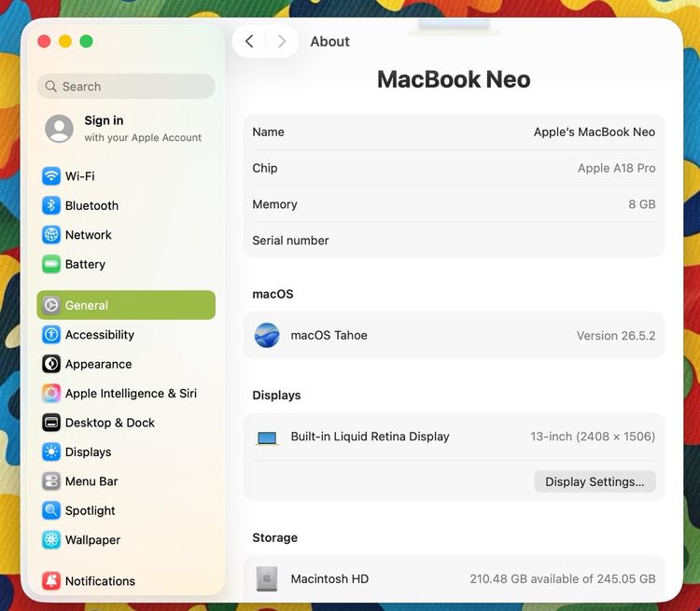Click the Accessibility icon
700x611 pixels.
(x=51, y=335)
